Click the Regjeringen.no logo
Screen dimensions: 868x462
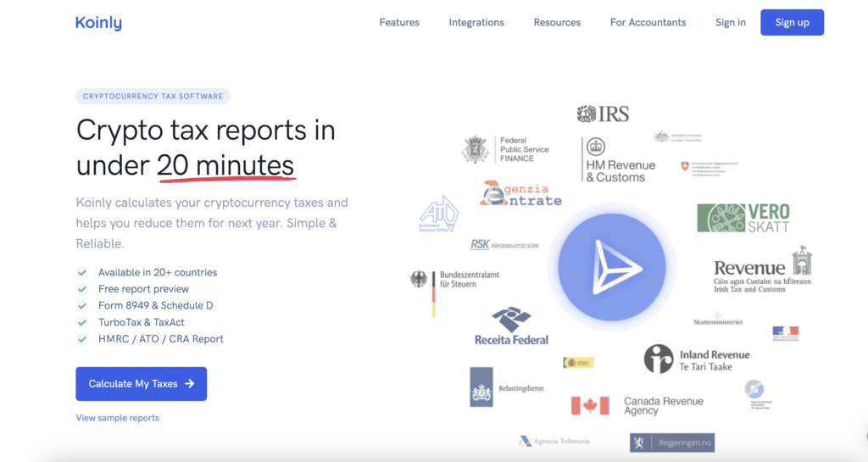click(x=672, y=443)
